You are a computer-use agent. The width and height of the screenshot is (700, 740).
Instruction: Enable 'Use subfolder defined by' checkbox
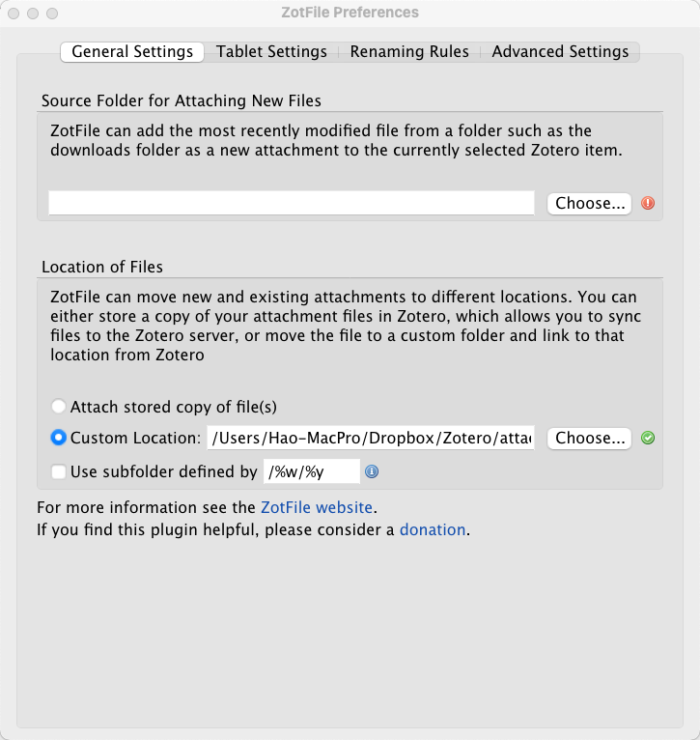pos(59,472)
